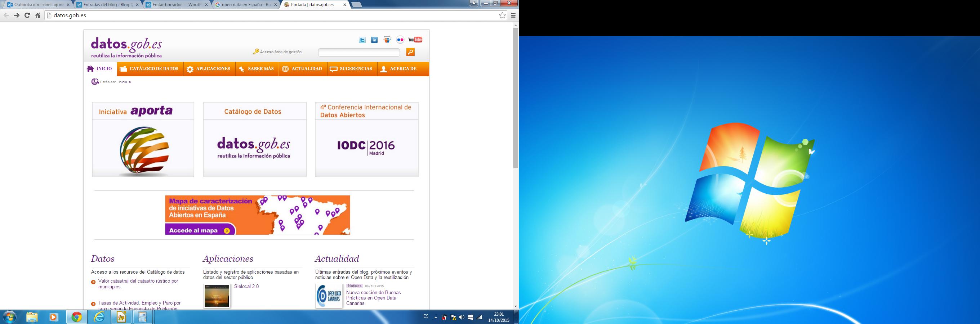The width and height of the screenshot is (980, 324).
Task: Open the IODC 2016 Madrid banner
Action: coord(366,148)
